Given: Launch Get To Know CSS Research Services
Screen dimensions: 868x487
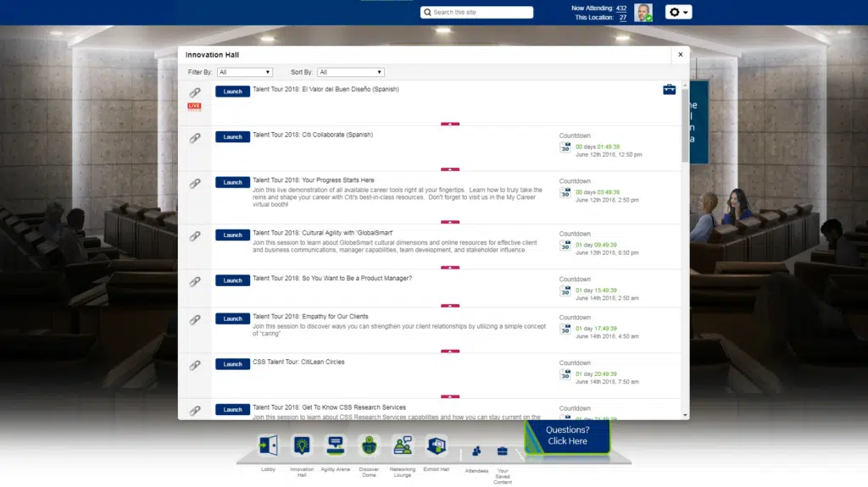Looking at the screenshot, I should click(232, 410).
